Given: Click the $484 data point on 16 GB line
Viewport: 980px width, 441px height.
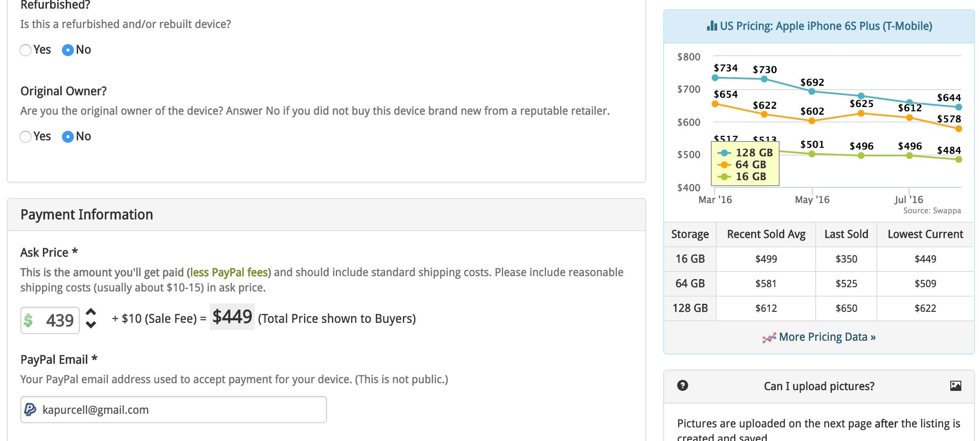Looking at the screenshot, I should [959, 159].
